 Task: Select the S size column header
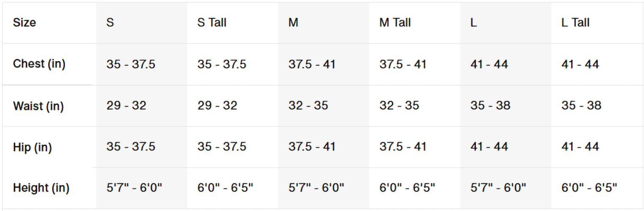click(110, 23)
